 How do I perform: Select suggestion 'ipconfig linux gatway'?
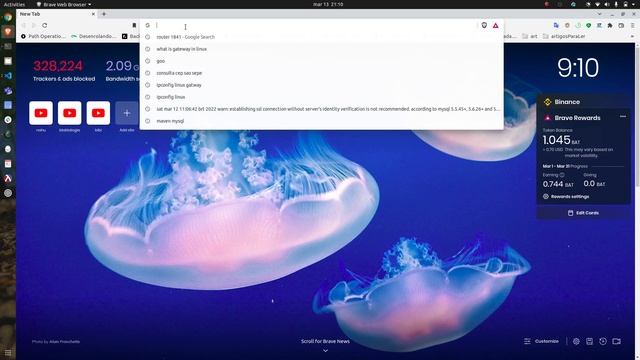[322, 85]
